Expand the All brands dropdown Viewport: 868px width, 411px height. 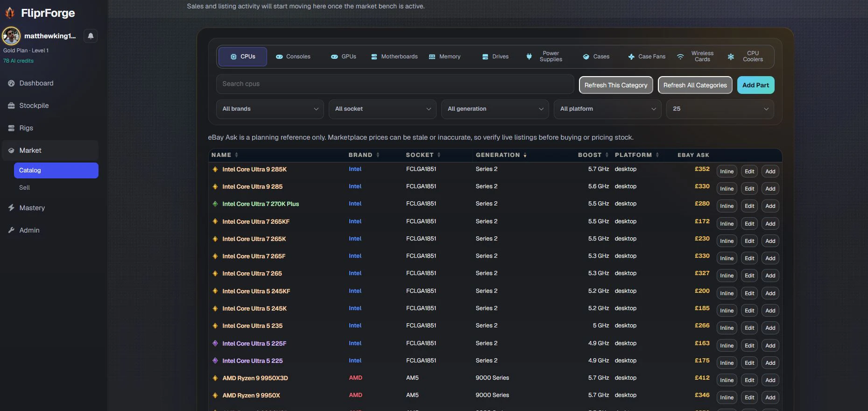pos(270,109)
